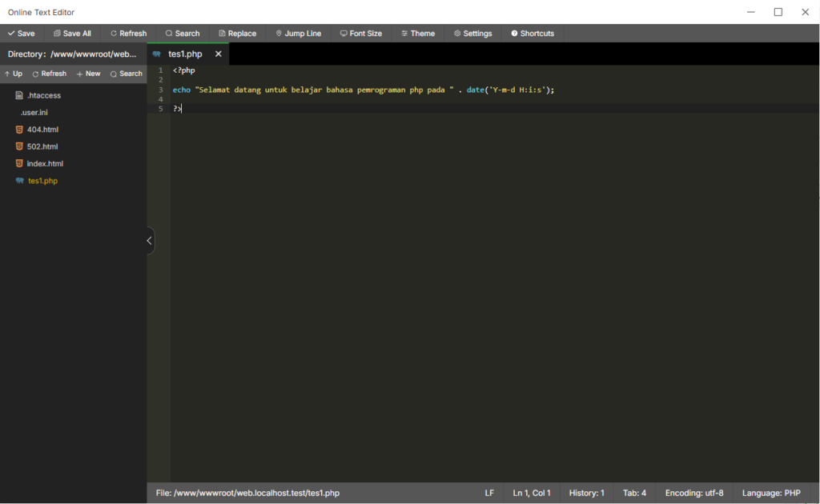Open the Font Size setting
Viewport: 820px width, 504px height.
[x=361, y=34]
